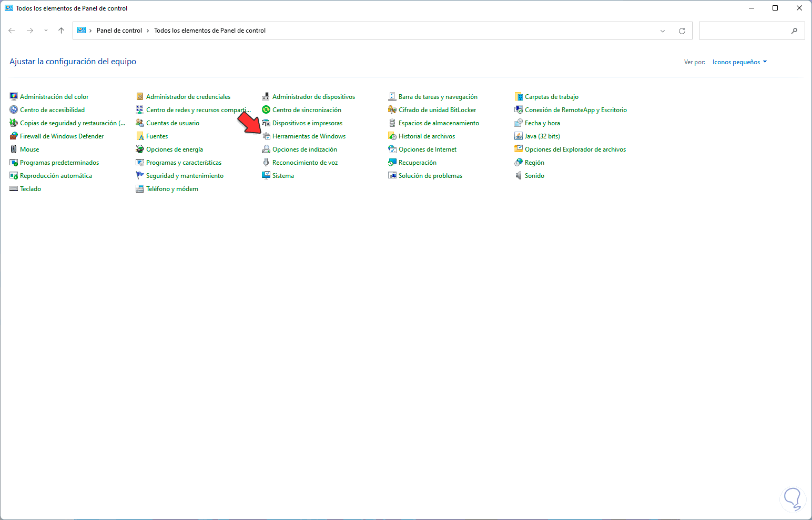Click the Administrador de dispositivos icon
This screenshot has width=812, height=520.
click(266, 96)
